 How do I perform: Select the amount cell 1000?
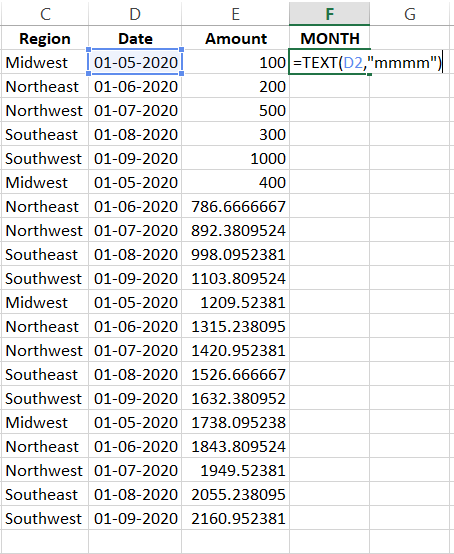point(235,158)
